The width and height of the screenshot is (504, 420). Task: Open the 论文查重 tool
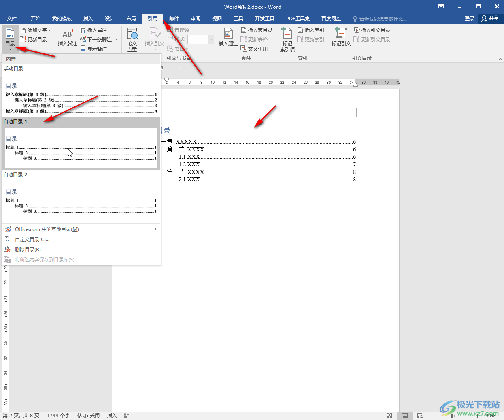(132, 39)
